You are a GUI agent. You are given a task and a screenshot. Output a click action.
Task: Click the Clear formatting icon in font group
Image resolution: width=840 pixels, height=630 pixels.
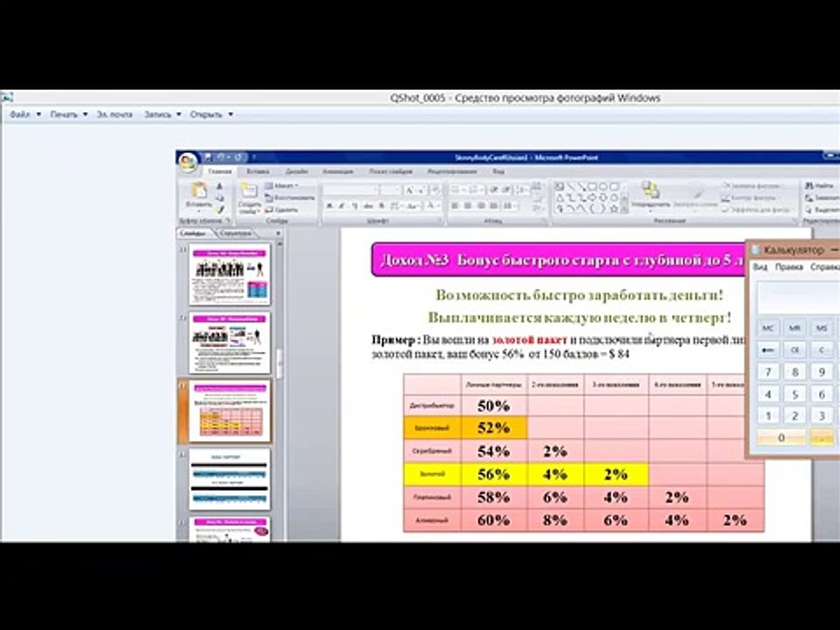tap(435, 190)
